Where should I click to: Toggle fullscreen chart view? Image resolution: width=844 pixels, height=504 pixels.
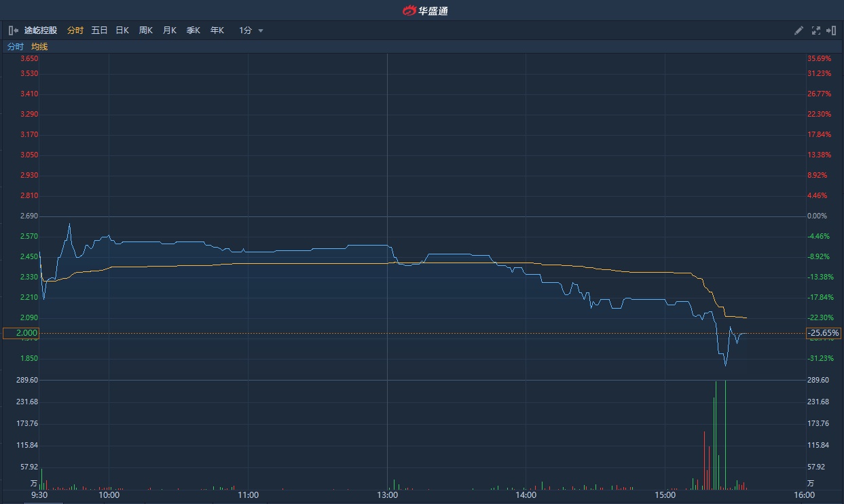pyautogui.click(x=816, y=31)
